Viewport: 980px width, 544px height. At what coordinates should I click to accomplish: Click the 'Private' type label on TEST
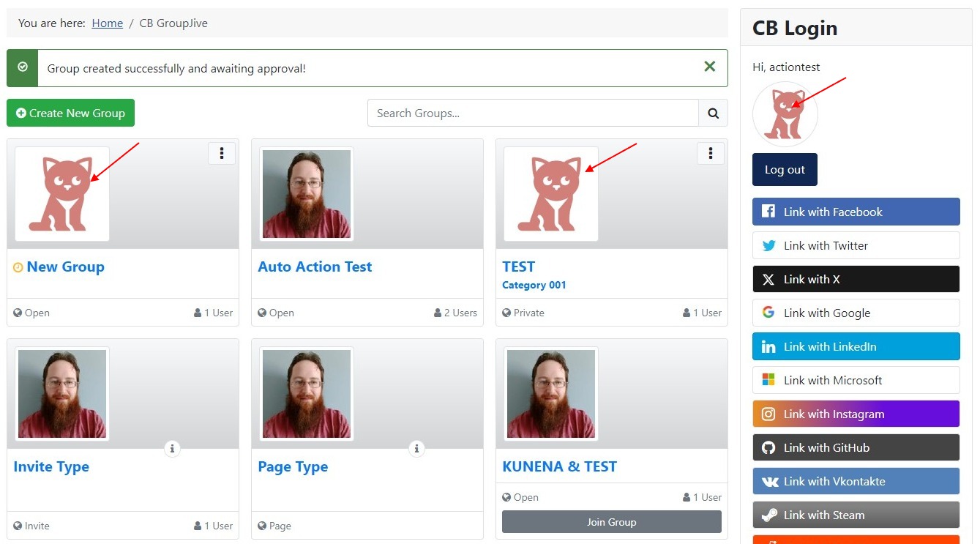pyautogui.click(x=529, y=313)
